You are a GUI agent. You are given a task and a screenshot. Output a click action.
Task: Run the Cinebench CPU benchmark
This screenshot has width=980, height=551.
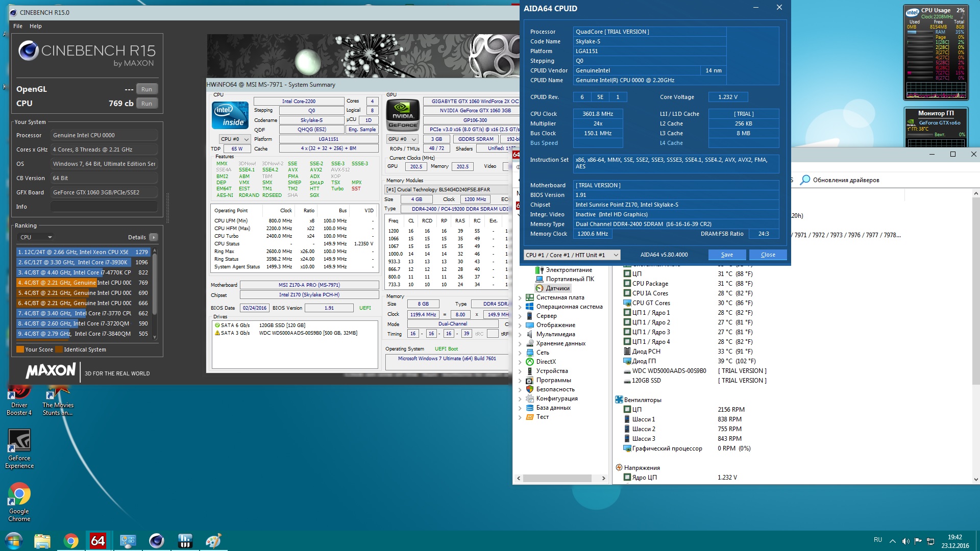pyautogui.click(x=146, y=104)
